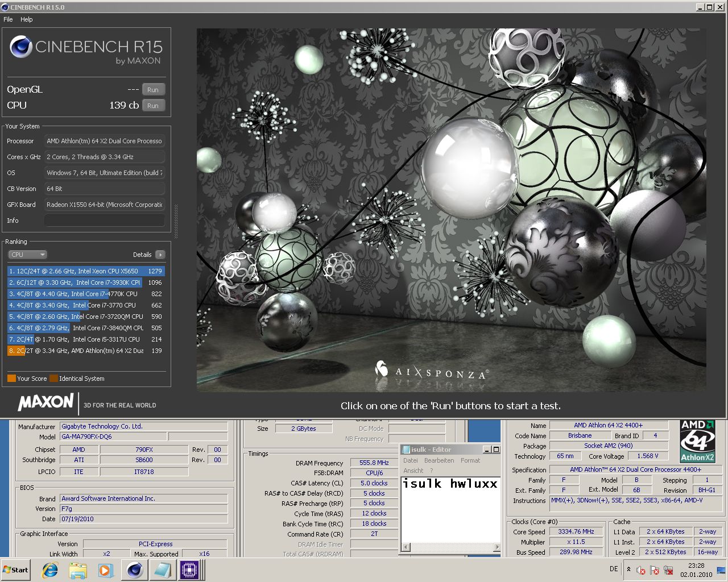Click the taskbar clock showing 23:28
The height and width of the screenshot is (582, 728).
tap(696, 570)
